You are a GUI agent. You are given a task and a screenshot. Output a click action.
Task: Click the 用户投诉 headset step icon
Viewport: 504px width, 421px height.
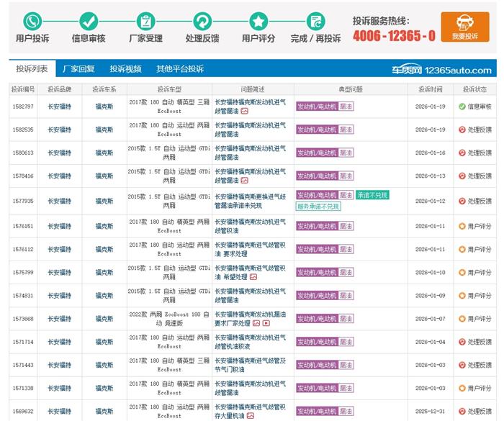pyautogui.click(x=32, y=21)
